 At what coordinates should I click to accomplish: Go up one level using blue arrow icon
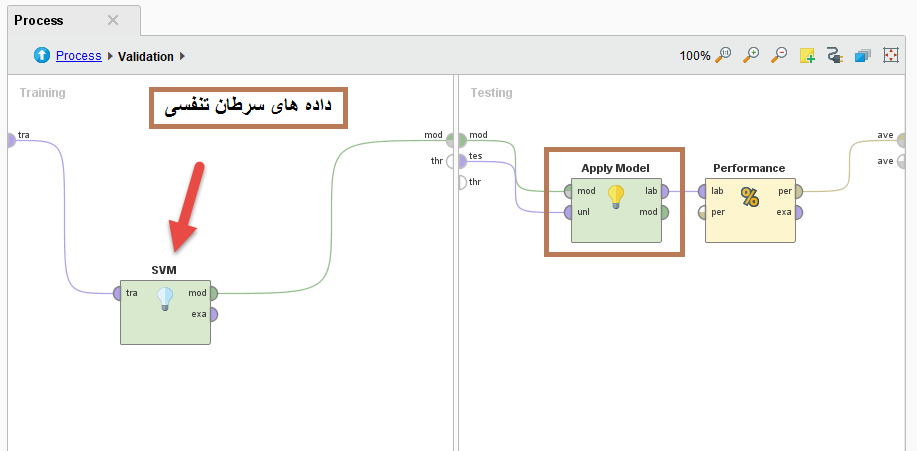(x=42, y=56)
